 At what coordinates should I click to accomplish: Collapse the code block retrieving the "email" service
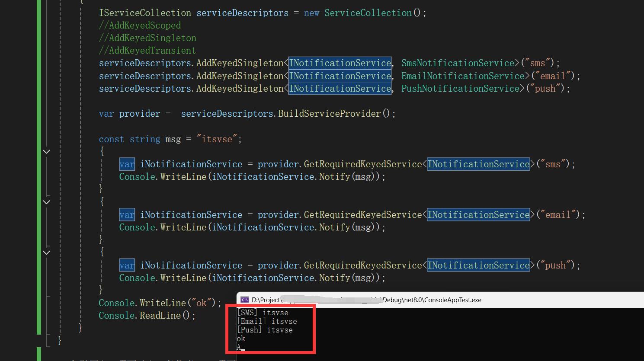(47, 202)
